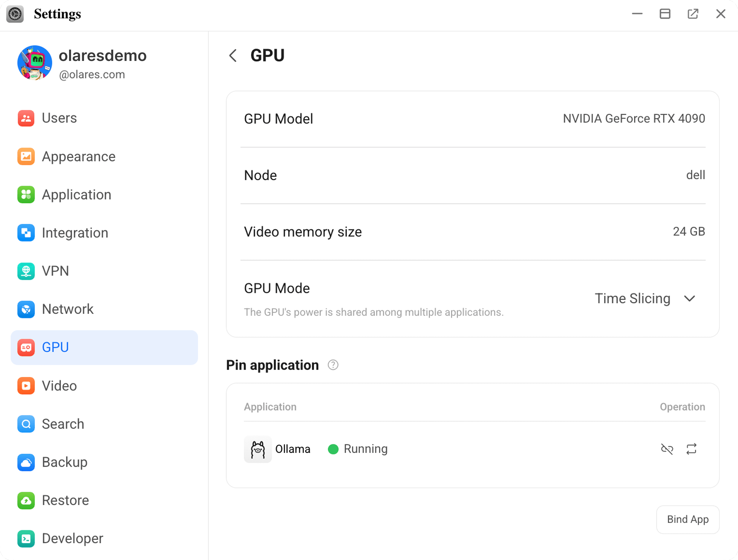Click the Ollama llama app icon

(x=258, y=449)
